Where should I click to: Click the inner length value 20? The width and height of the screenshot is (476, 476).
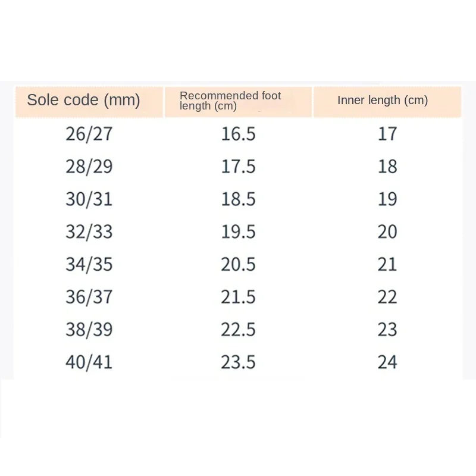[387, 232]
